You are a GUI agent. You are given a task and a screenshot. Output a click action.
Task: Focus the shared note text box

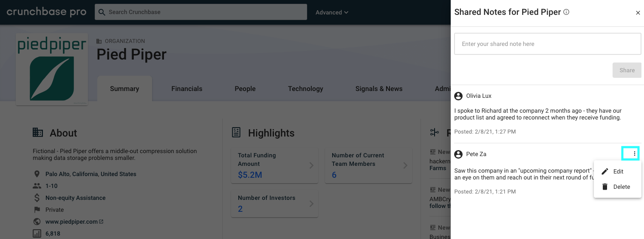click(548, 44)
